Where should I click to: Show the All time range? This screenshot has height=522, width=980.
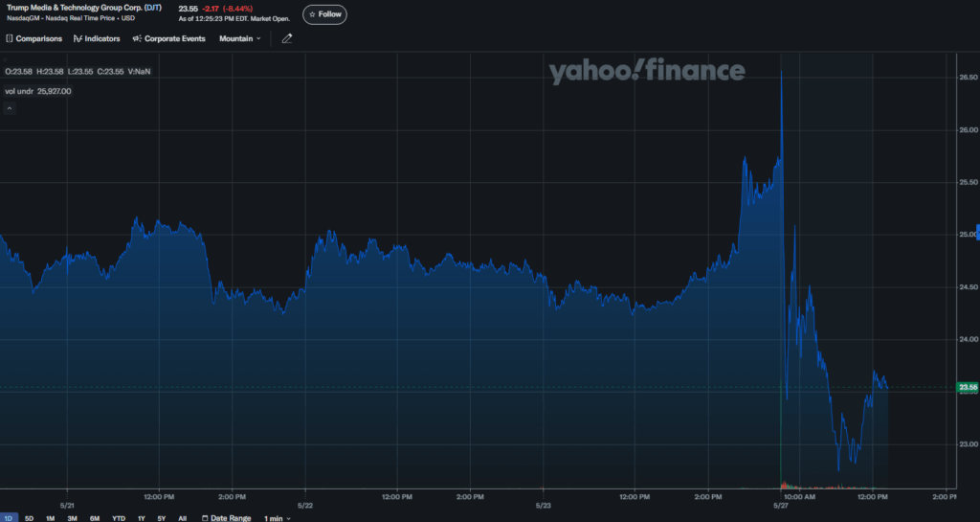(x=183, y=517)
